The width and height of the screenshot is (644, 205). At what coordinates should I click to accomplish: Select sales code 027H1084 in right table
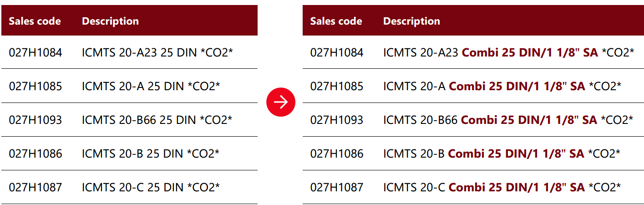[x=337, y=52]
